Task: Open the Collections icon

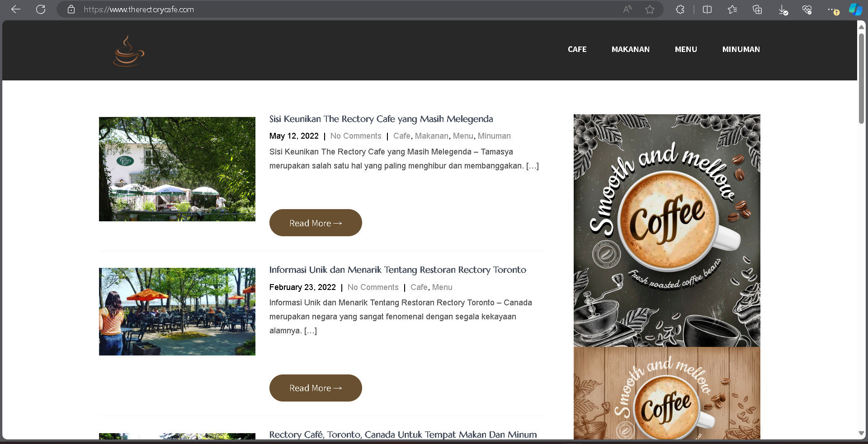Action: click(757, 9)
